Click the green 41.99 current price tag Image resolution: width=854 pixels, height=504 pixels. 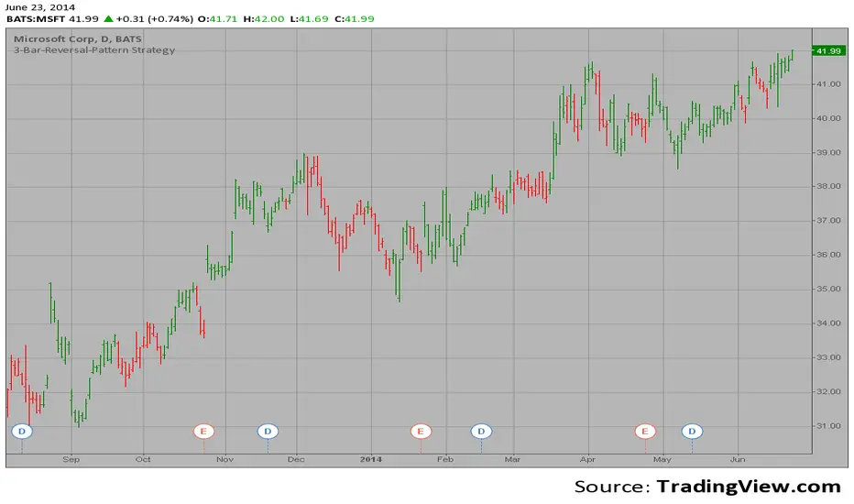(x=827, y=50)
